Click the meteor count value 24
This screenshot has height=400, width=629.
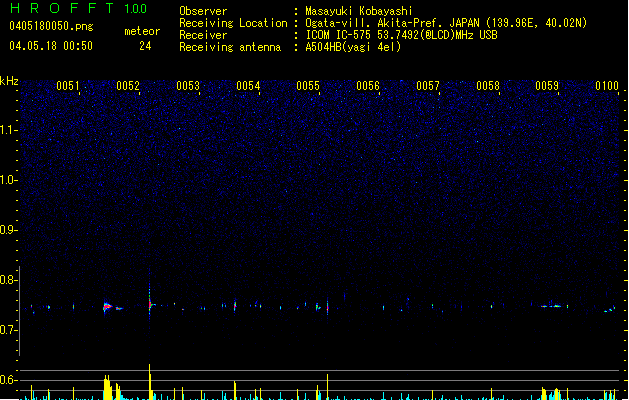(x=145, y=46)
